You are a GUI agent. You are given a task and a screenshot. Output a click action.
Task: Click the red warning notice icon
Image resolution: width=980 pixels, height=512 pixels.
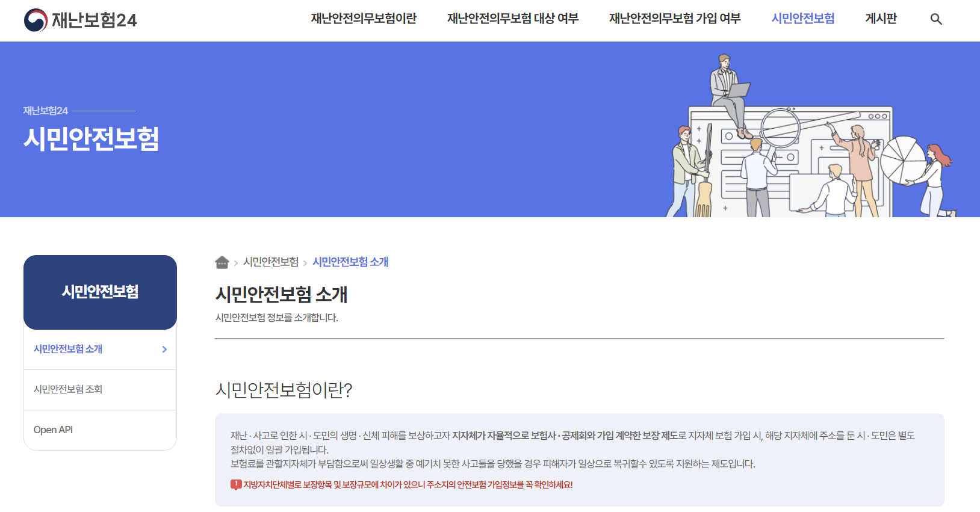click(236, 484)
